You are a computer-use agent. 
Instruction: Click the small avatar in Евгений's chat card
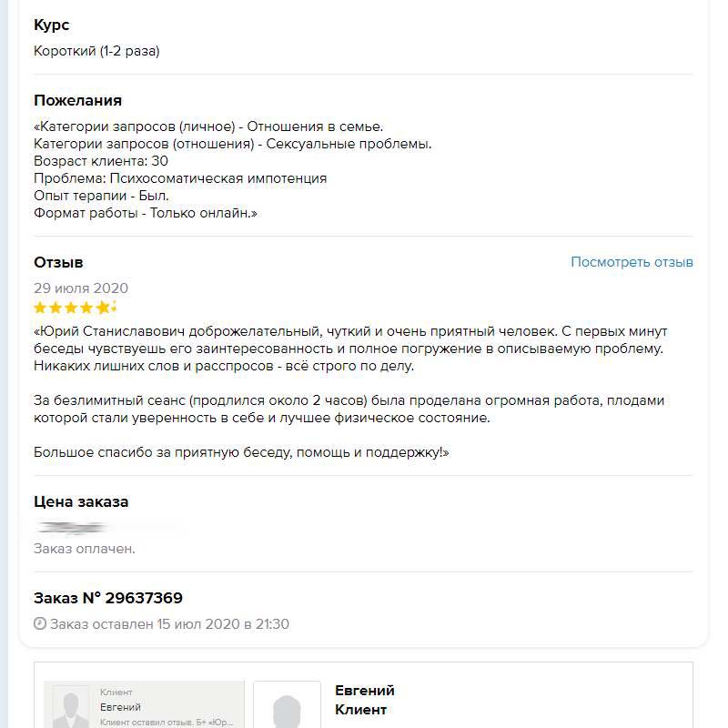click(x=71, y=706)
